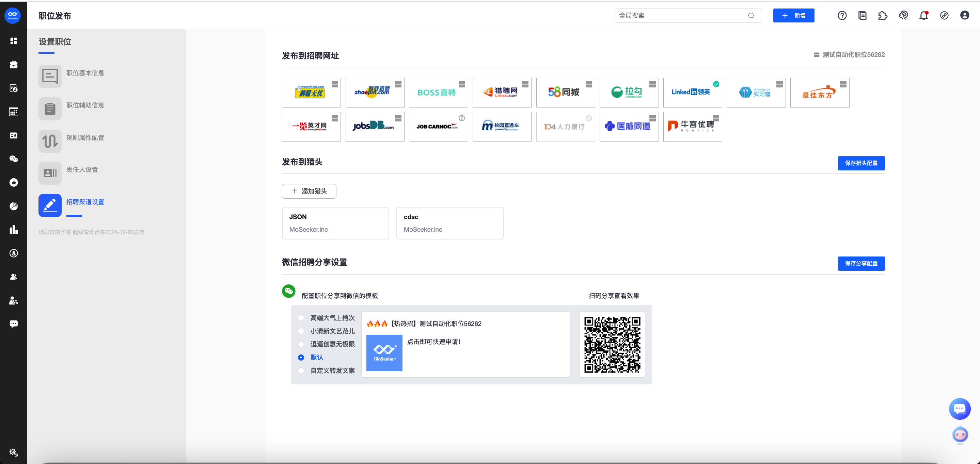Open the floating chat bubble widget
Viewport: 980px width, 464px height.
point(960,409)
